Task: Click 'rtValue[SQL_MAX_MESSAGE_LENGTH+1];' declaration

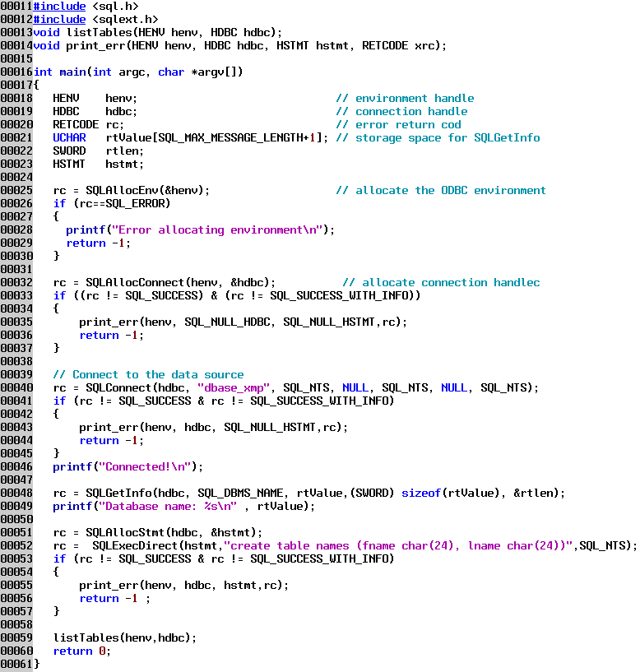Action: click(217, 138)
